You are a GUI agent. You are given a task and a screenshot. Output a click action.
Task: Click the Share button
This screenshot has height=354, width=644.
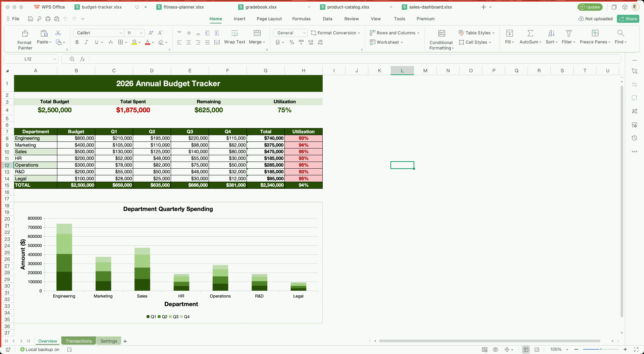[x=628, y=19]
